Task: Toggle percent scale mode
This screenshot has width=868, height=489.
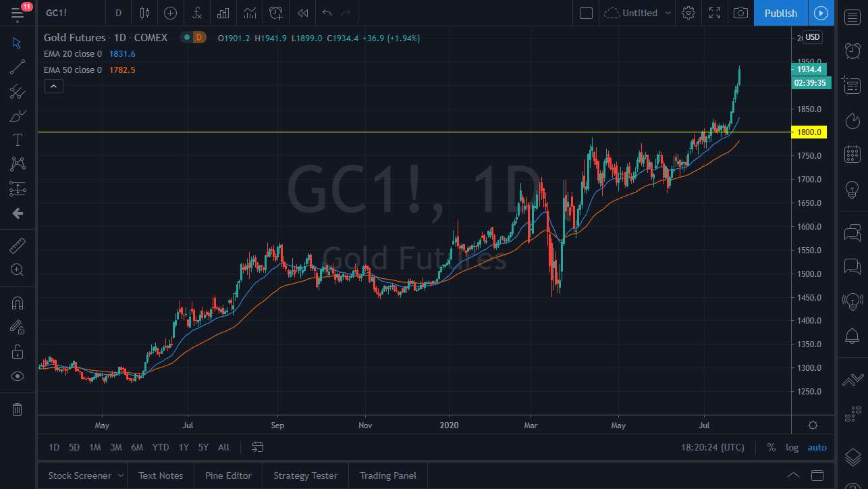Action: pos(771,447)
